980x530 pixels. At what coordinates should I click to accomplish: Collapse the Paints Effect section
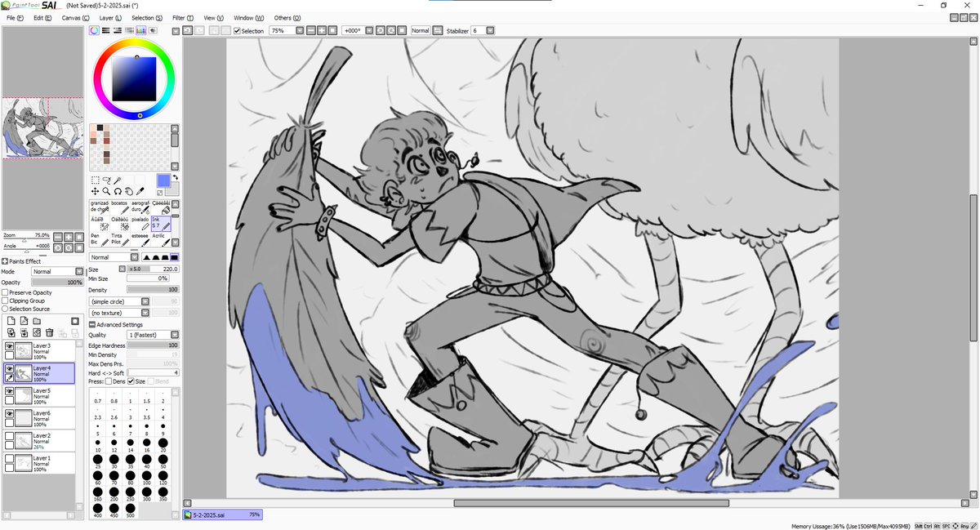click(x=5, y=261)
